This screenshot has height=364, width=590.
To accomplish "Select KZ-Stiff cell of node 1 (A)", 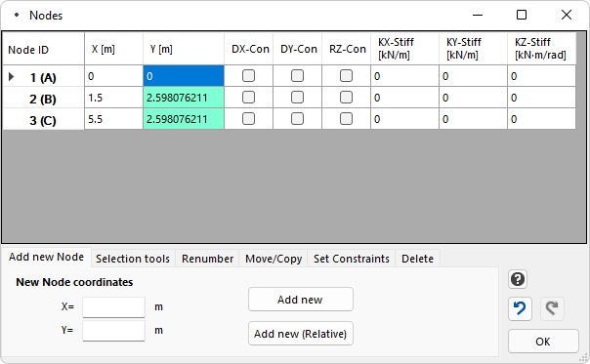I will coord(542,76).
